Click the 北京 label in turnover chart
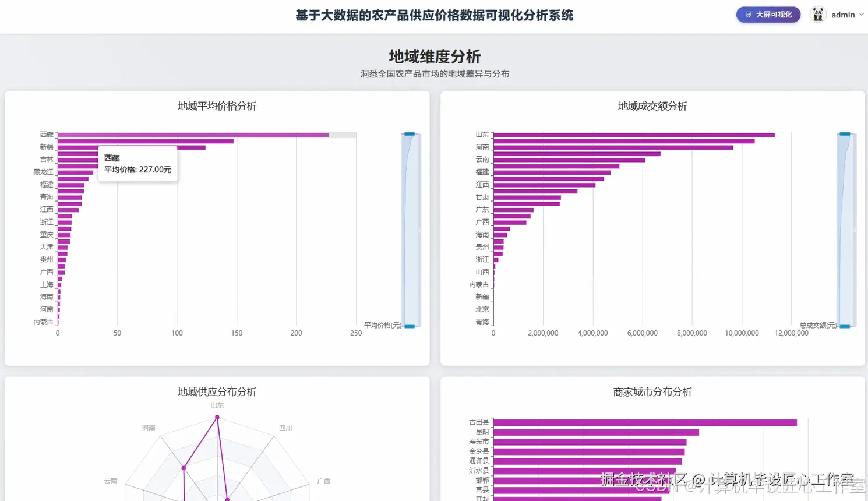The width and height of the screenshot is (868, 501). (x=482, y=309)
